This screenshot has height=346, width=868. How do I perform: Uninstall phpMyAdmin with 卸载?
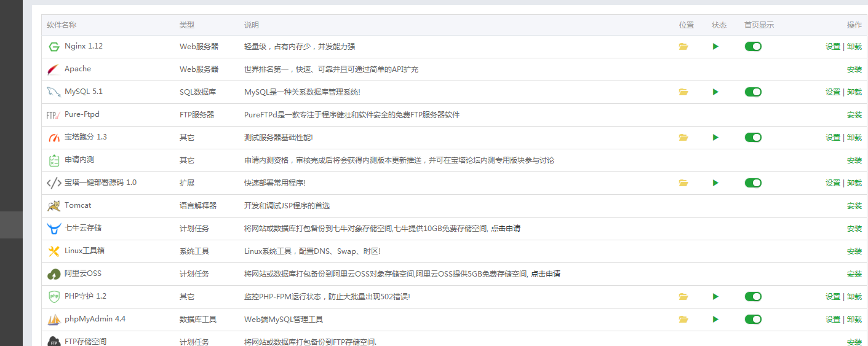(x=854, y=320)
